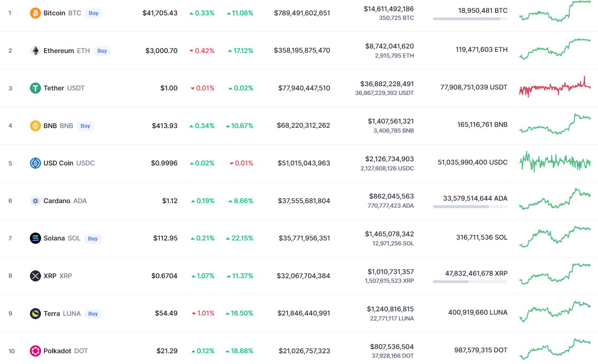This screenshot has height=364, width=598.
Task: Click the Polkadot logo icon
Action: [x=35, y=351]
